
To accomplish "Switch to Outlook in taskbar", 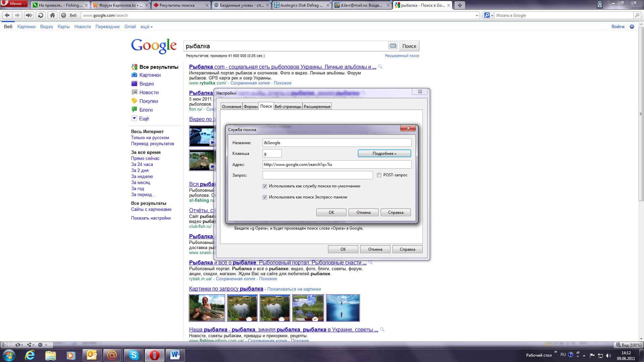I will [x=92, y=355].
